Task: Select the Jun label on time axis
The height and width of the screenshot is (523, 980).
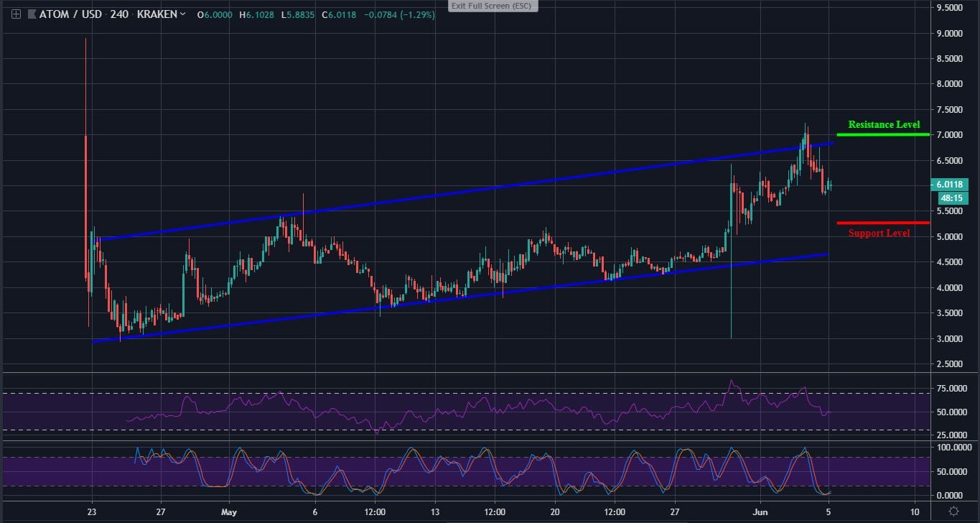Action: click(x=760, y=512)
